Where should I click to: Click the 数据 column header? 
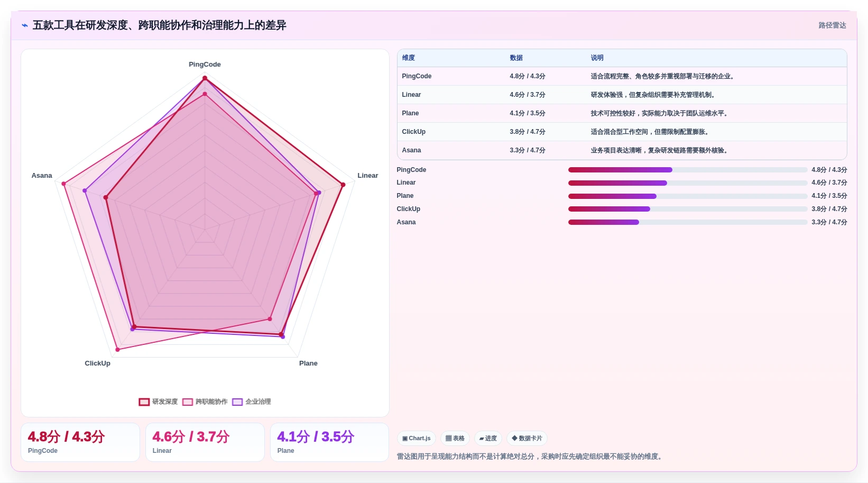click(x=516, y=58)
